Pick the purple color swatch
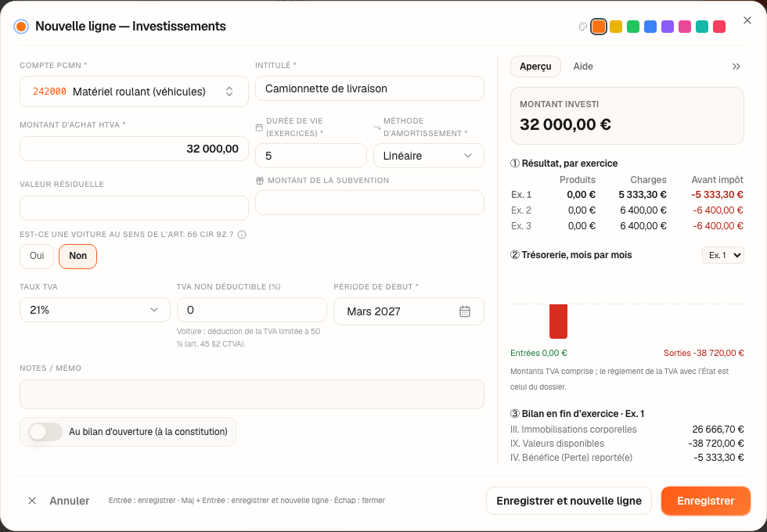The width and height of the screenshot is (767, 532). pyautogui.click(x=667, y=27)
